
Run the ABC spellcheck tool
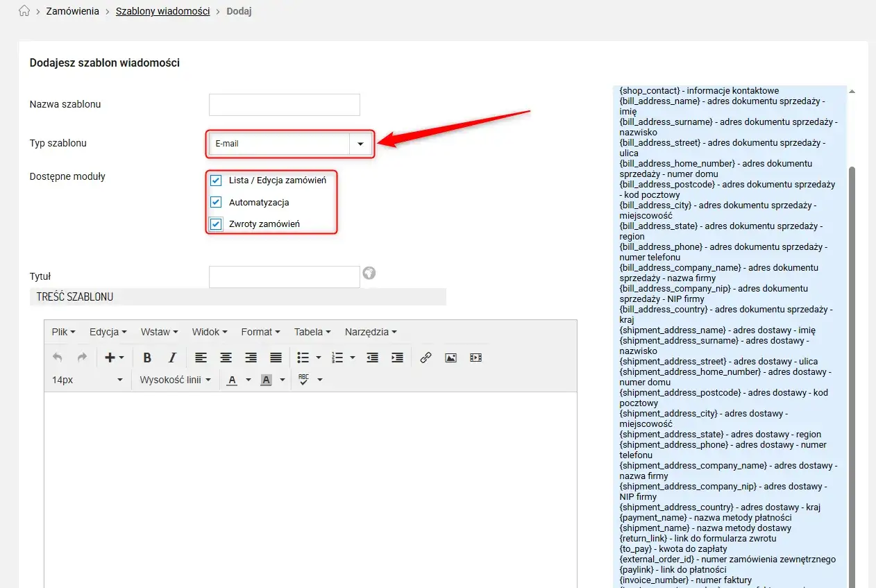pyautogui.click(x=303, y=380)
